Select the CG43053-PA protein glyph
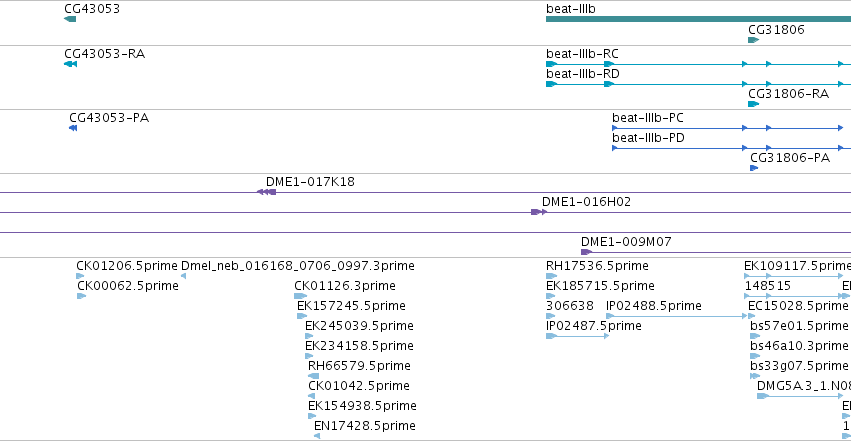The image size is (851, 441). [x=73, y=128]
